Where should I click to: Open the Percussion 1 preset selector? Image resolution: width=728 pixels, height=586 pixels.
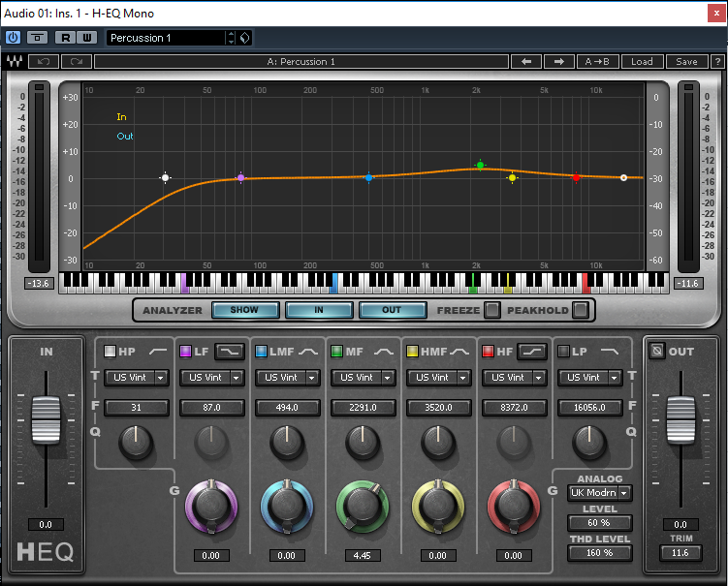click(166, 38)
